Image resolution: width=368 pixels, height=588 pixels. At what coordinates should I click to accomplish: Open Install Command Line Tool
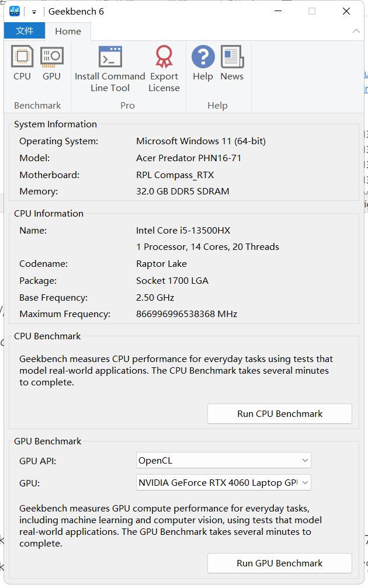(110, 69)
